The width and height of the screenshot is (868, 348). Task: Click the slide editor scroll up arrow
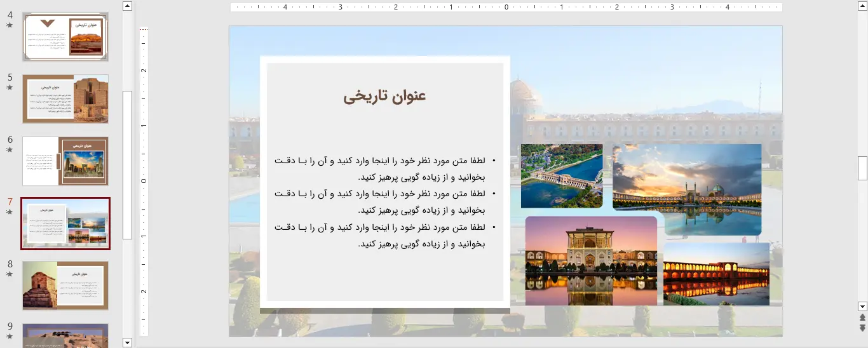pos(862,6)
